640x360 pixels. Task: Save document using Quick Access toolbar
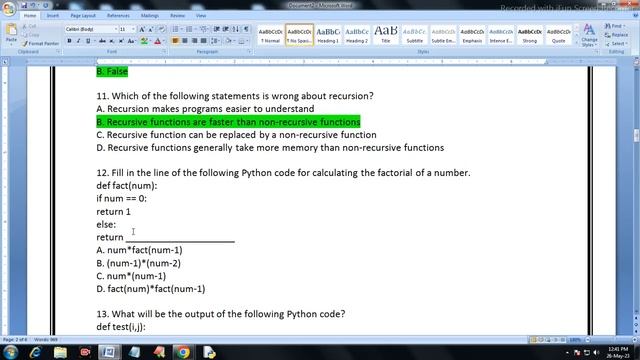[24, 5]
